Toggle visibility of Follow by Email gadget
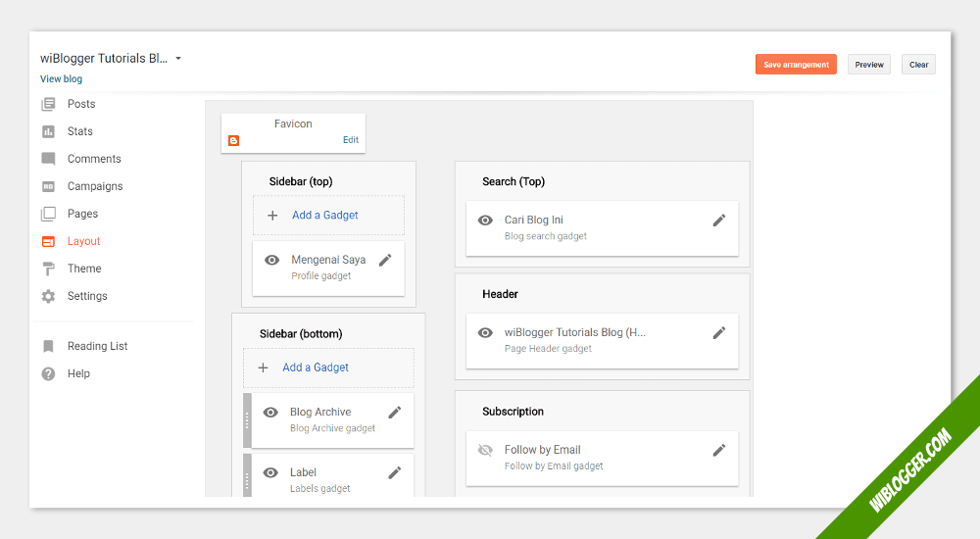980x539 pixels. click(485, 450)
